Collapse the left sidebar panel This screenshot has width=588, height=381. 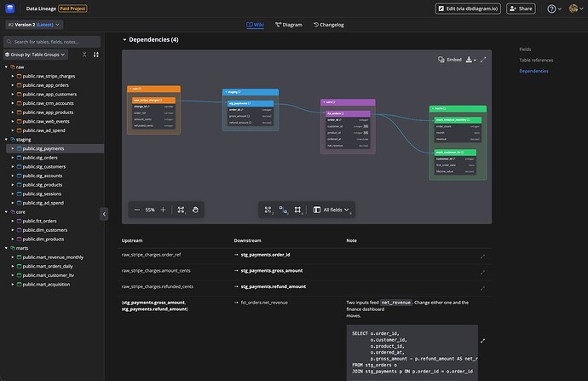point(104,214)
